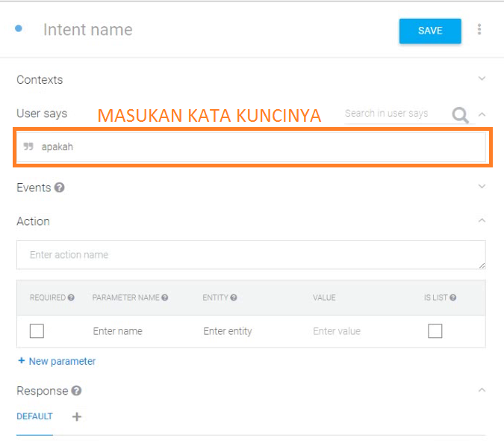Expand the Events section
The height and width of the screenshot is (441, 504).
point(482,187)
